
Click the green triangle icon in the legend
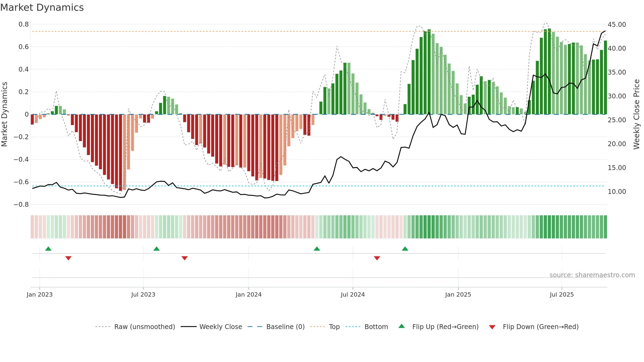(x=402, y=326)
